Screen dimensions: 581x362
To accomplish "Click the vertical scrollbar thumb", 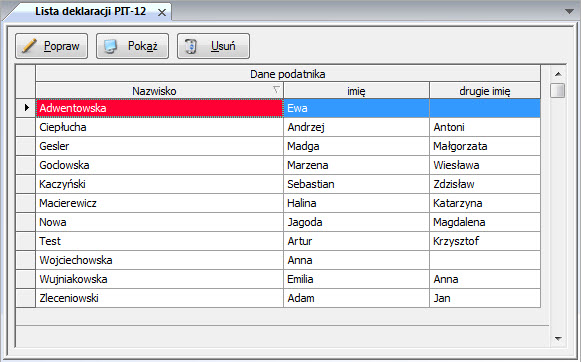I will tap(558, 90).
